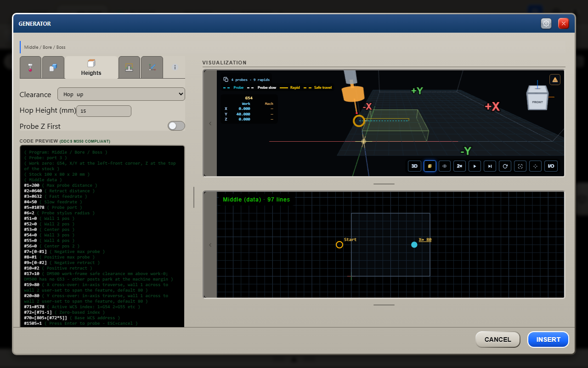Set playback speed with the 2x button

pyautogui.click(x=459, y=166)
